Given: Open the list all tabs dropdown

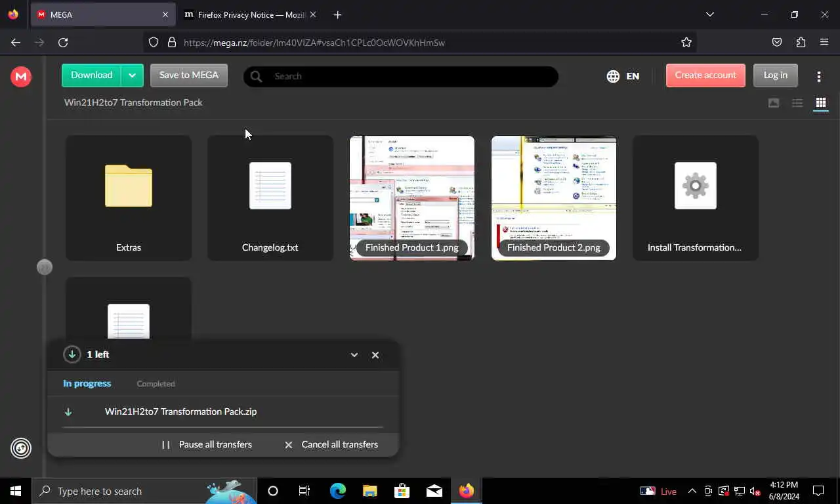Looking at the screenshot, I should (709, 14).
